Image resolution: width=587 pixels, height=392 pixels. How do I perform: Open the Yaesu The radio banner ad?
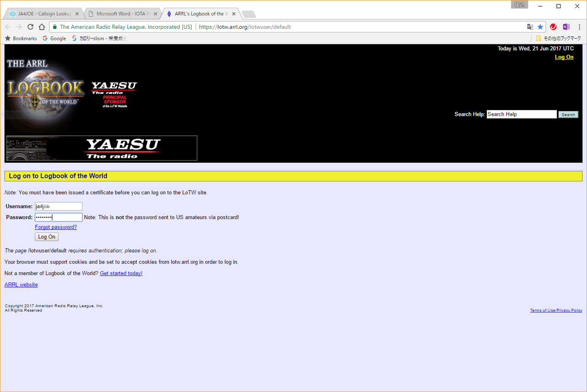102,148
